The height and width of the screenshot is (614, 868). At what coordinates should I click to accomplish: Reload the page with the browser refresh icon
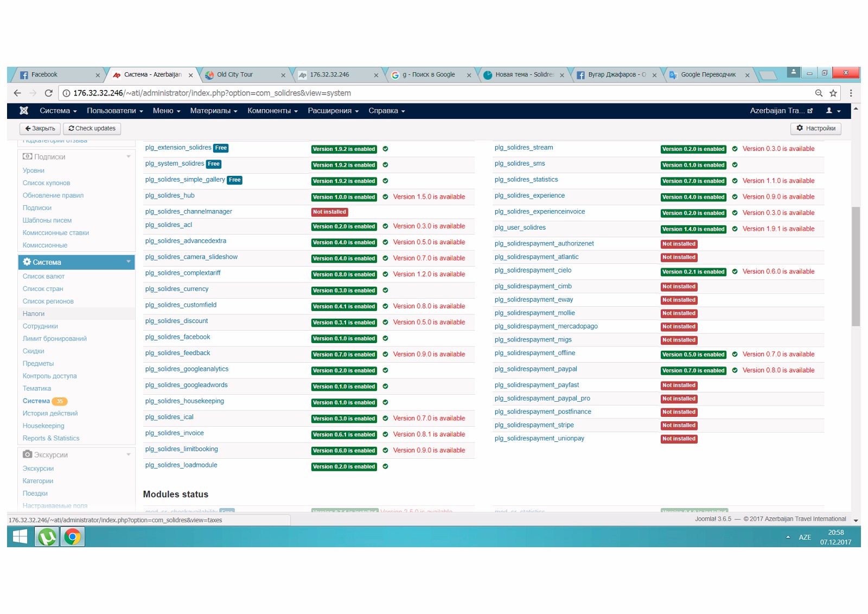[48, 93]
